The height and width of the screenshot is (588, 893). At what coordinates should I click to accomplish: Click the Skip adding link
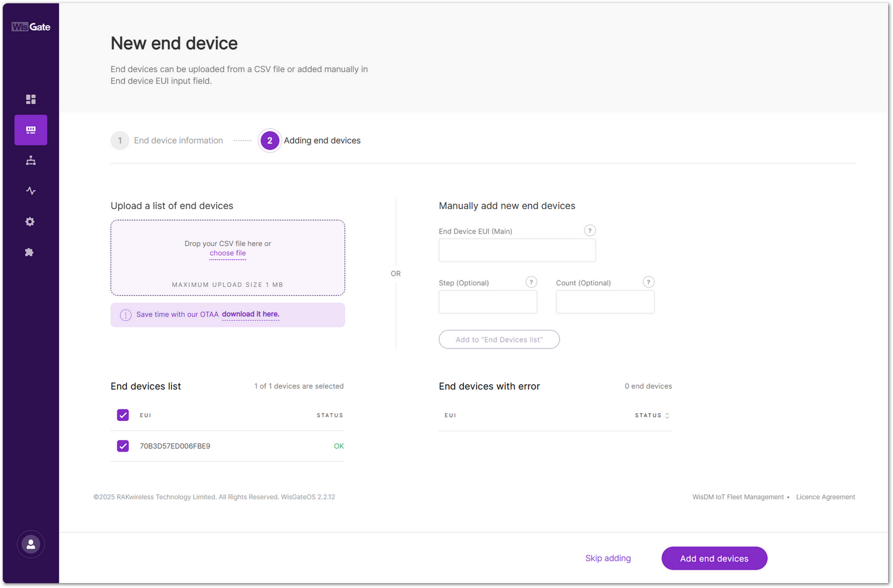[x=608, y=559]
